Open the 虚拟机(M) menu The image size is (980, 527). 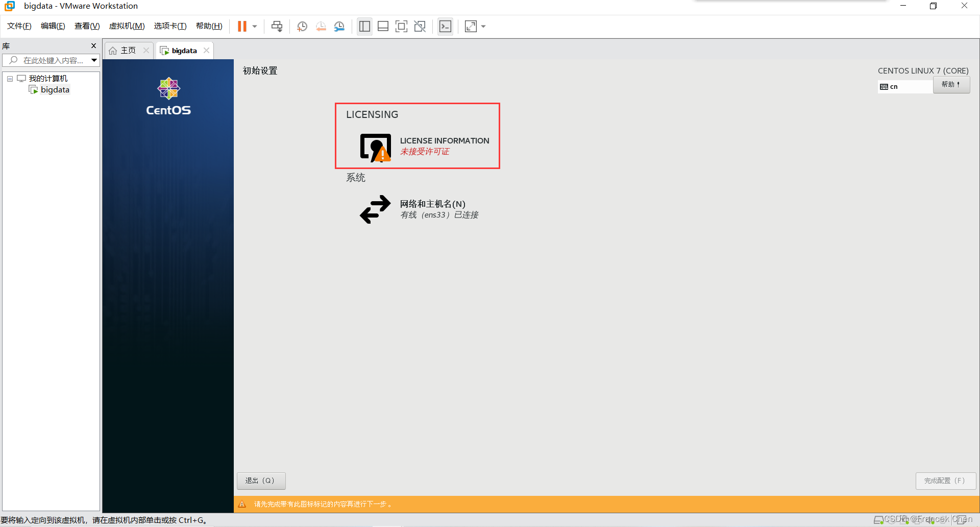coord(127,26)
